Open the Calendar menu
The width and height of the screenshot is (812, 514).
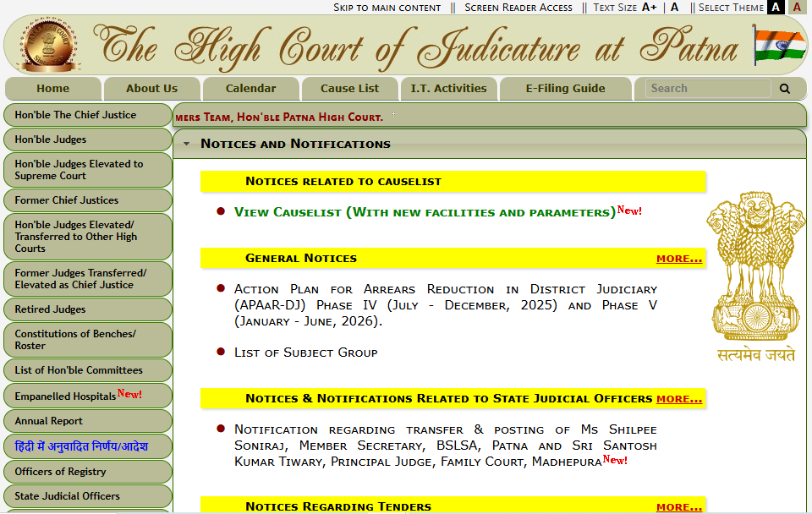point(250,89)
